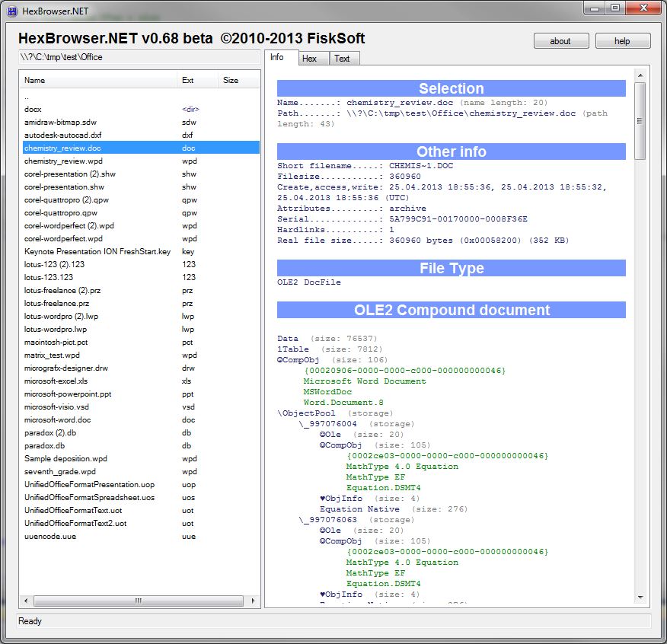This screenshot has width=667, height=644.
Task: Click the HexBrowser.NET title bar icon
Action: tap(12, 11)
